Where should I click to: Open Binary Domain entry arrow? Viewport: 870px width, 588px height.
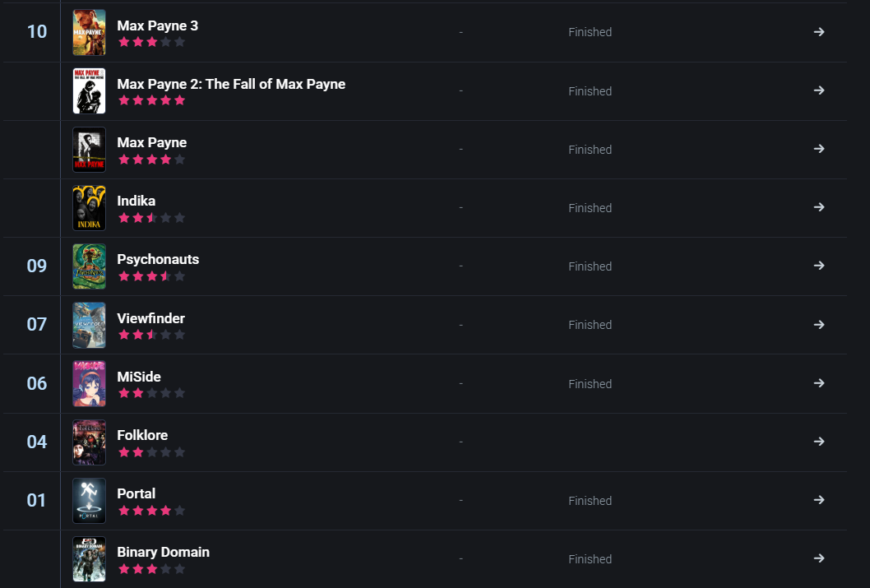tap(818, 558)
